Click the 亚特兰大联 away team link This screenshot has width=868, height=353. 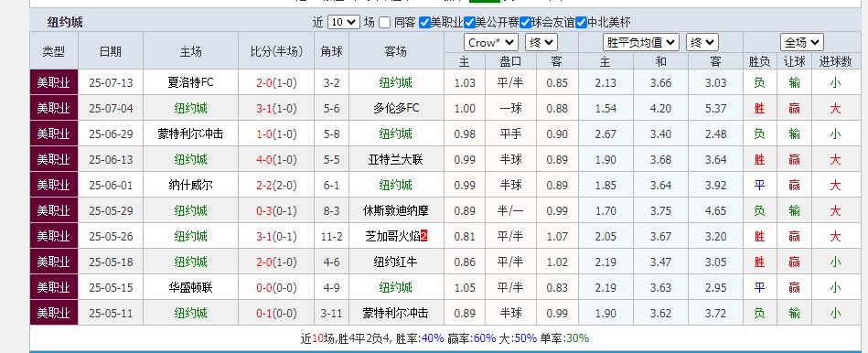(396, 159)
